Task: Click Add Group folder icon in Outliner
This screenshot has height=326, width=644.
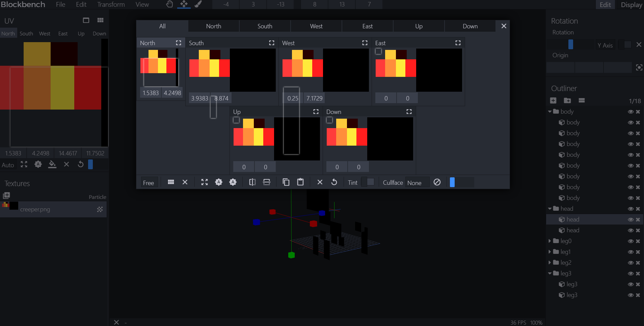Action: tap(567, 100)
